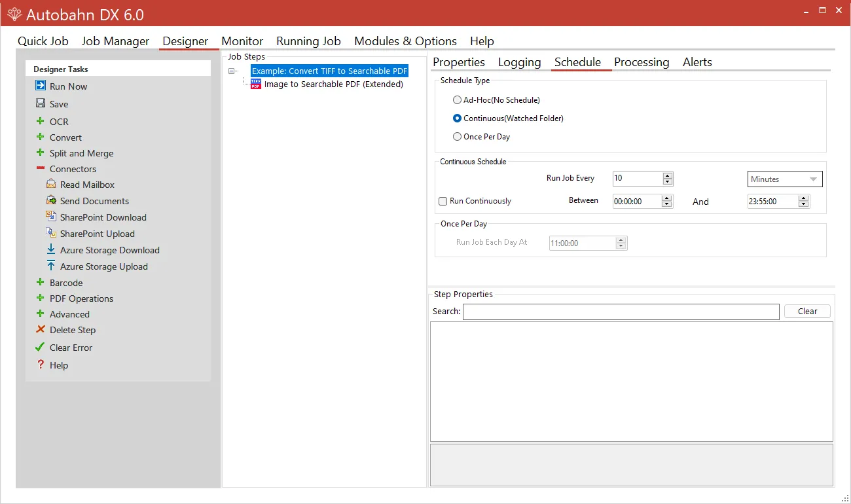Open the Logging tab
851x504 pixels.
[519, 62]
